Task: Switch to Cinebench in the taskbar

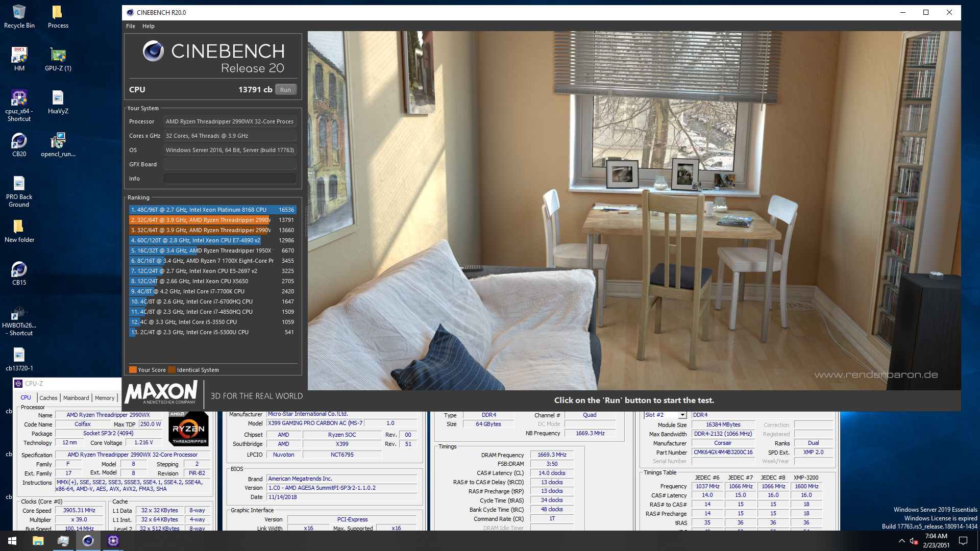Action: click(88, 541)
